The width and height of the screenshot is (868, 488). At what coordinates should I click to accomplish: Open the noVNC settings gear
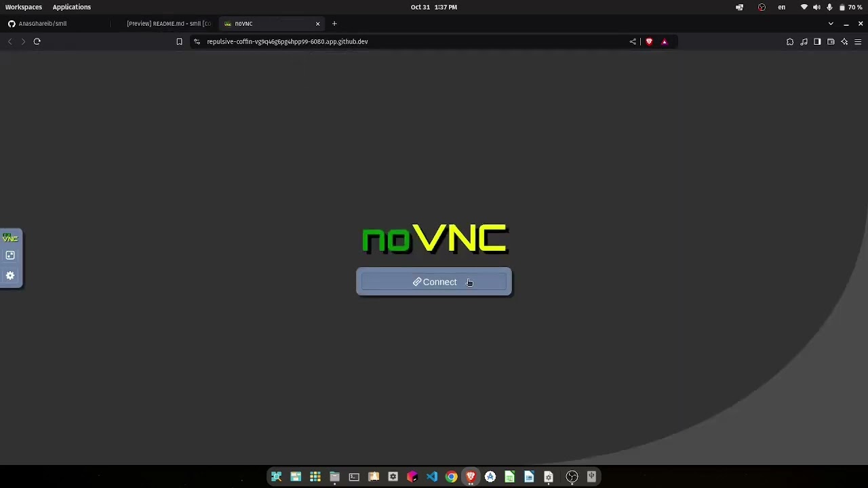point(10,276)
